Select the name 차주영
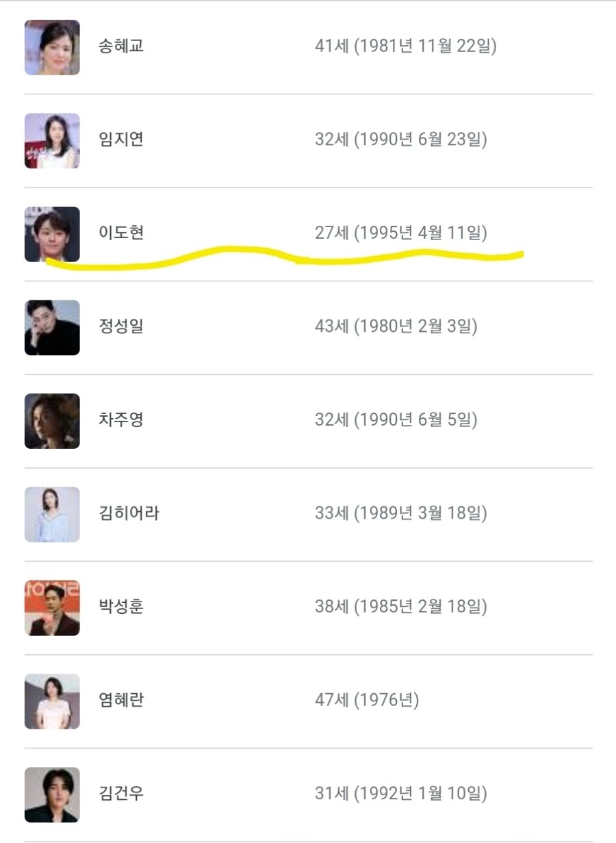 point(121,421)
